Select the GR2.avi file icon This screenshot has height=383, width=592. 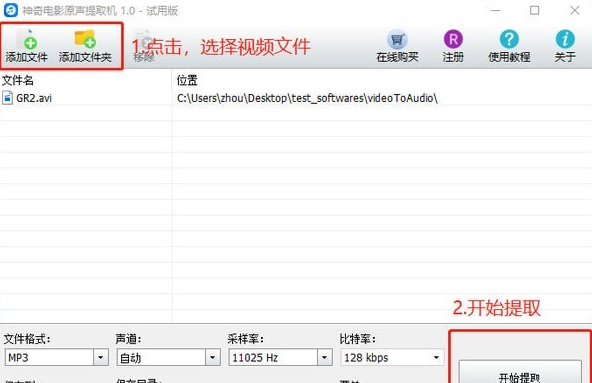(7, 97)
